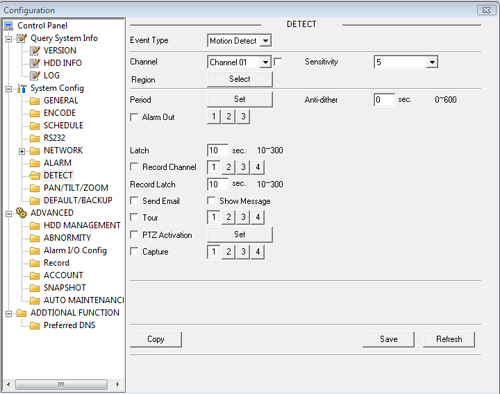Click the ALARM folder icon
This screenshot has width=500, height=394.
(35, 163)
